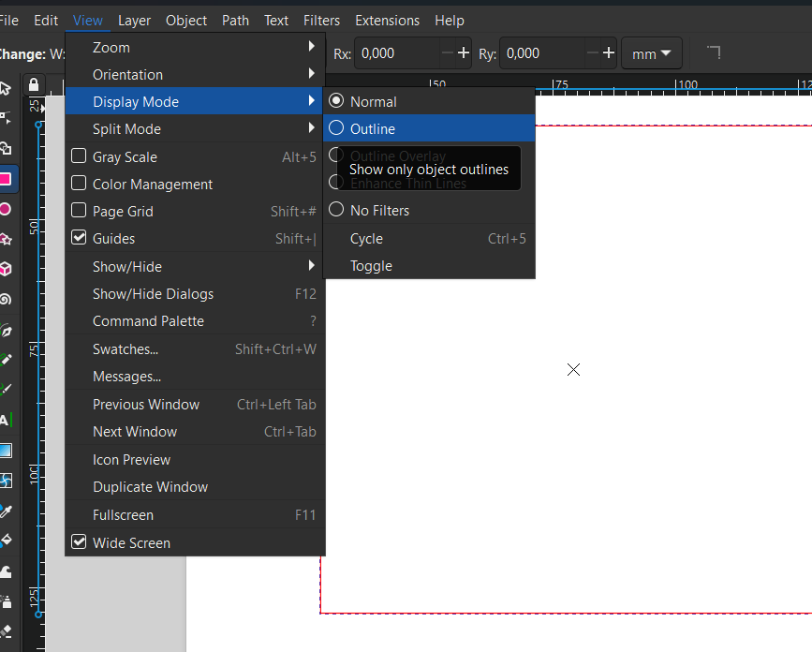Click the make corners sharp icon
812x652 pixels.
coord(714,52)
